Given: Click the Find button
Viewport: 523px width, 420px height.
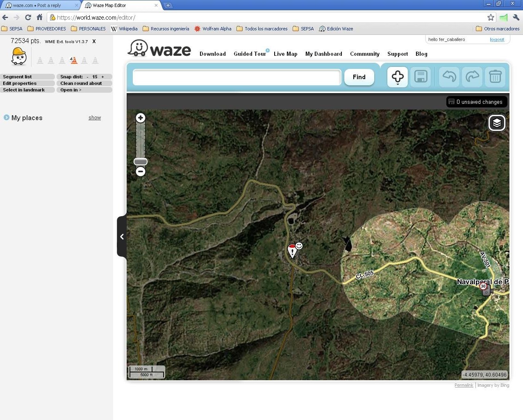Looking at the screenshot, I should pyautogui.click(x=359, y=77).
